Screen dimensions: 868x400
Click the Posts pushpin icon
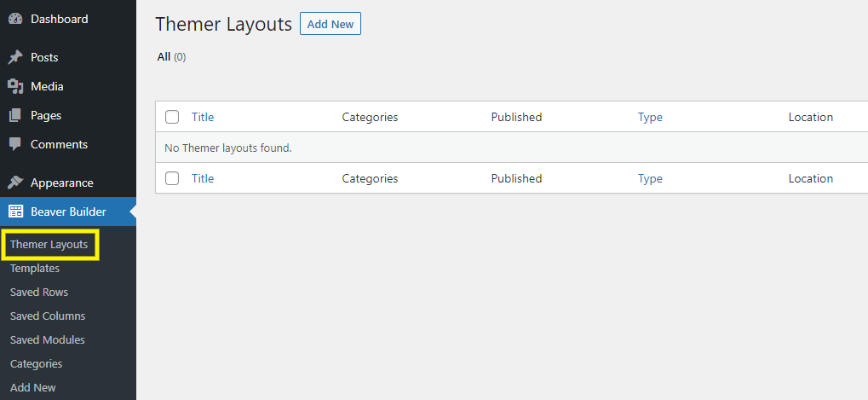(15, 57)
